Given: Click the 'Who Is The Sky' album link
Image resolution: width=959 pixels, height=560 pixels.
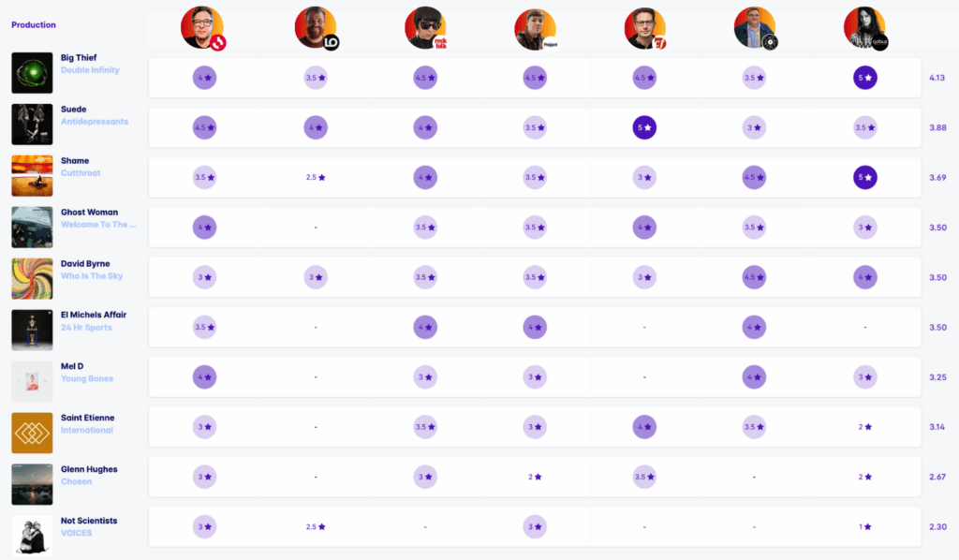Looking at the screenshot, I should click(x=92, y=276).
